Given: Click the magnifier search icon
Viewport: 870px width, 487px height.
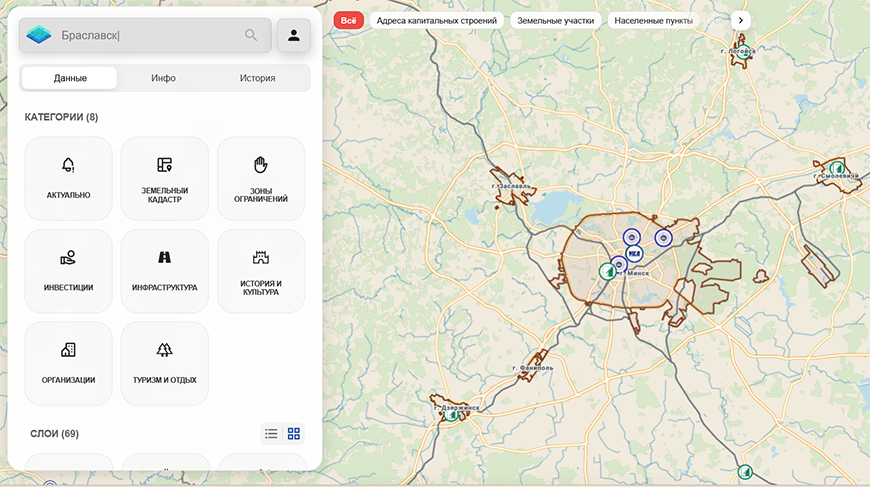Looking at the screenshot, I should [x=251, y=35].
